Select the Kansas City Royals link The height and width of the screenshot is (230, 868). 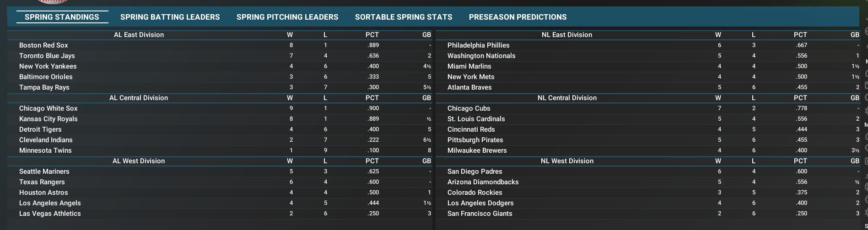tap(48, 119)
